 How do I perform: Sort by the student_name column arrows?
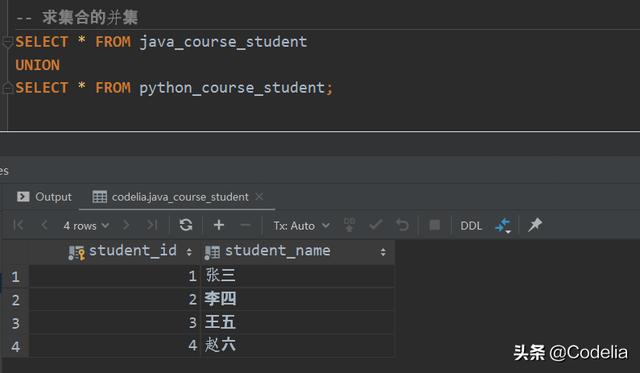click(383, 252)
